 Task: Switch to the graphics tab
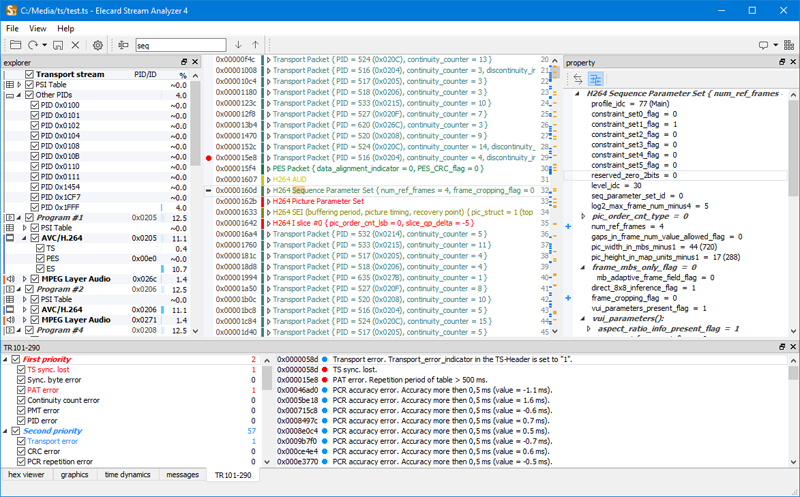[x=74, y=475]
